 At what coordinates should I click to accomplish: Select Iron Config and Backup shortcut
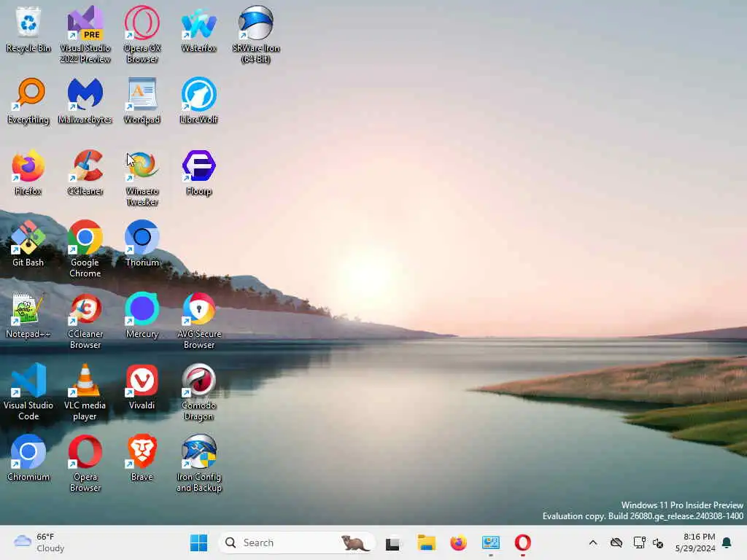198,463
